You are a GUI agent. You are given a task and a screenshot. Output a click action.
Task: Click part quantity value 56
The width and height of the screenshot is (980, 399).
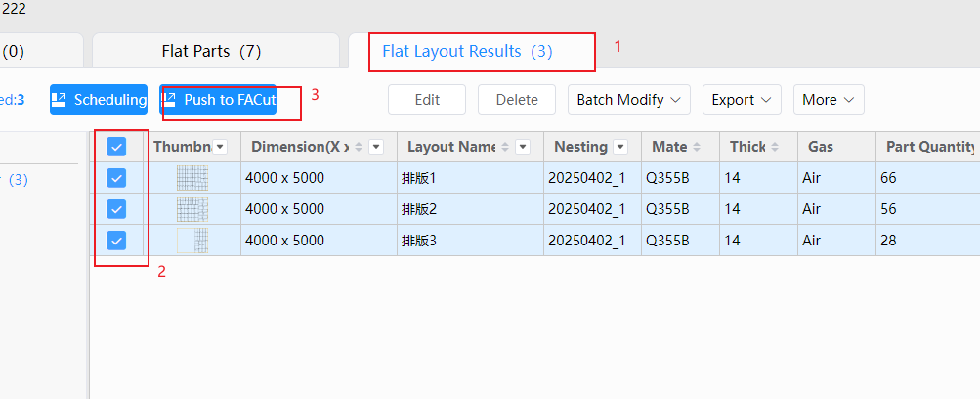tap(888, 209)
